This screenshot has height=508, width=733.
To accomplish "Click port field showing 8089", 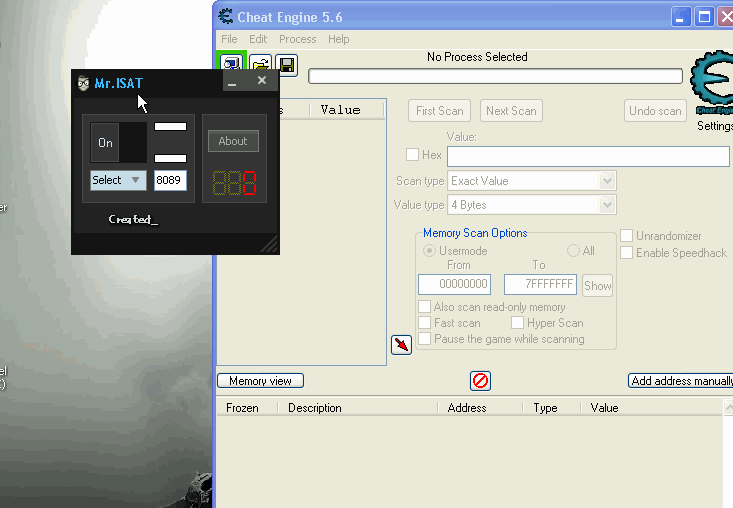I will pyautogui.click(x=170, y=180).
